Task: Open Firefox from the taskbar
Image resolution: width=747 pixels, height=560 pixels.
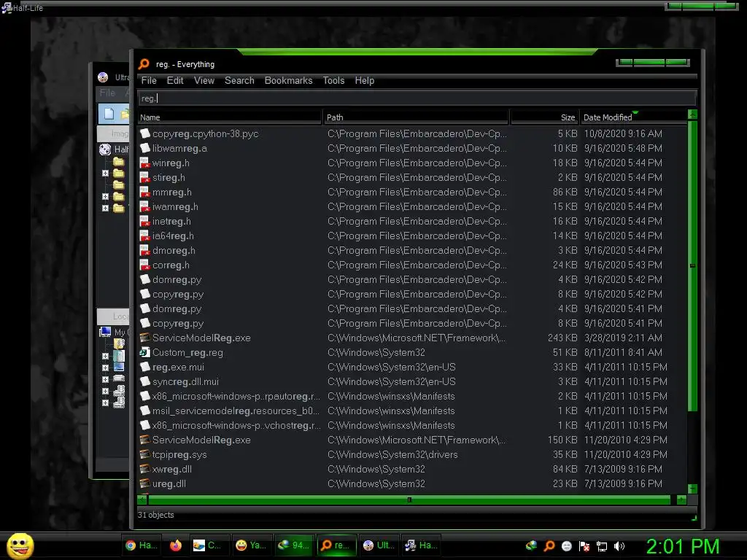Action: coord(176,545)
